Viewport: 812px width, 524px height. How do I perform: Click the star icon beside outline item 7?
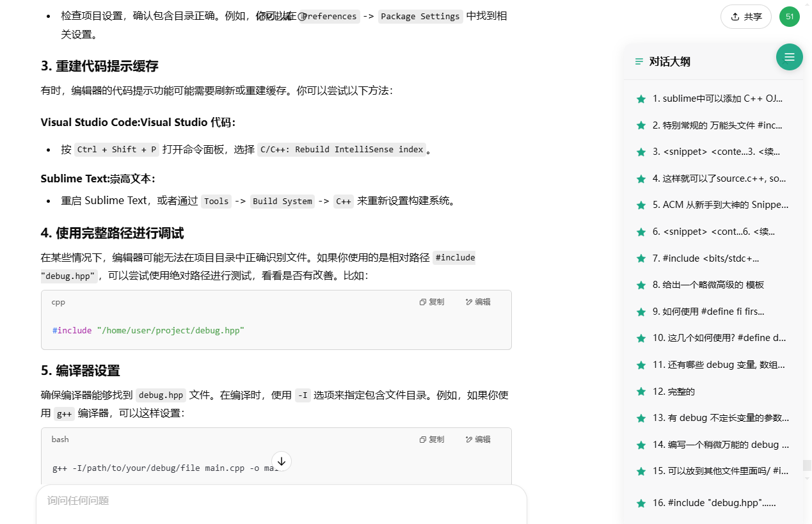click(641, 259)
